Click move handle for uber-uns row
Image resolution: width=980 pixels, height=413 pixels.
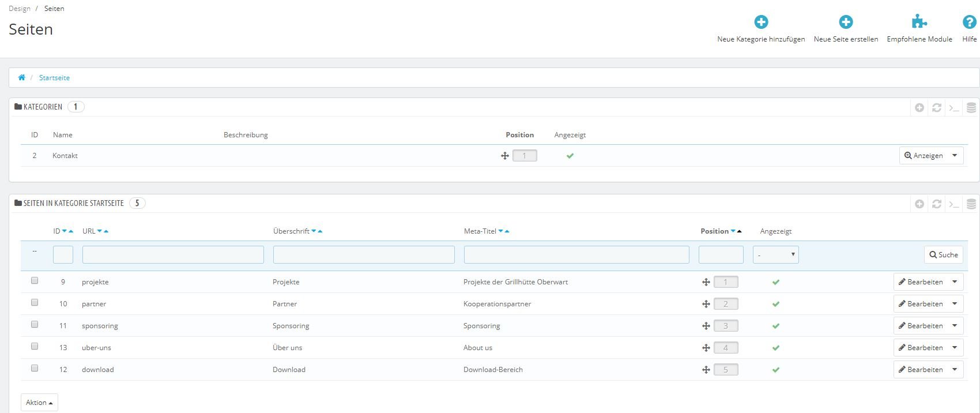706,348
